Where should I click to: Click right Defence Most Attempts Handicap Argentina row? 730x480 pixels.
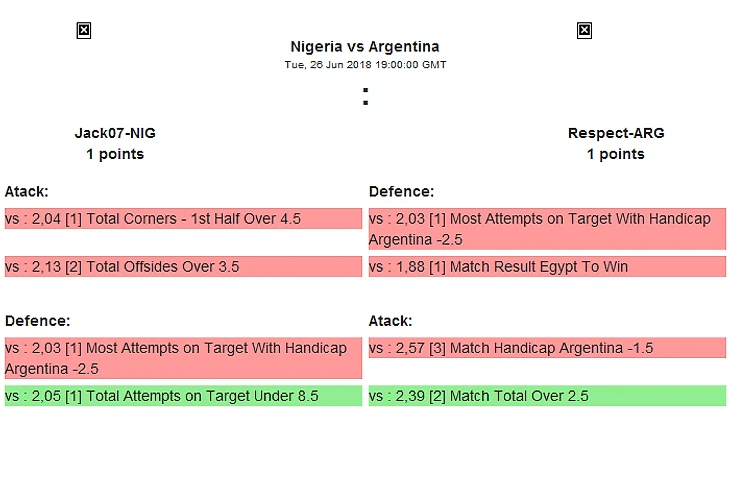tap(547, 229)
